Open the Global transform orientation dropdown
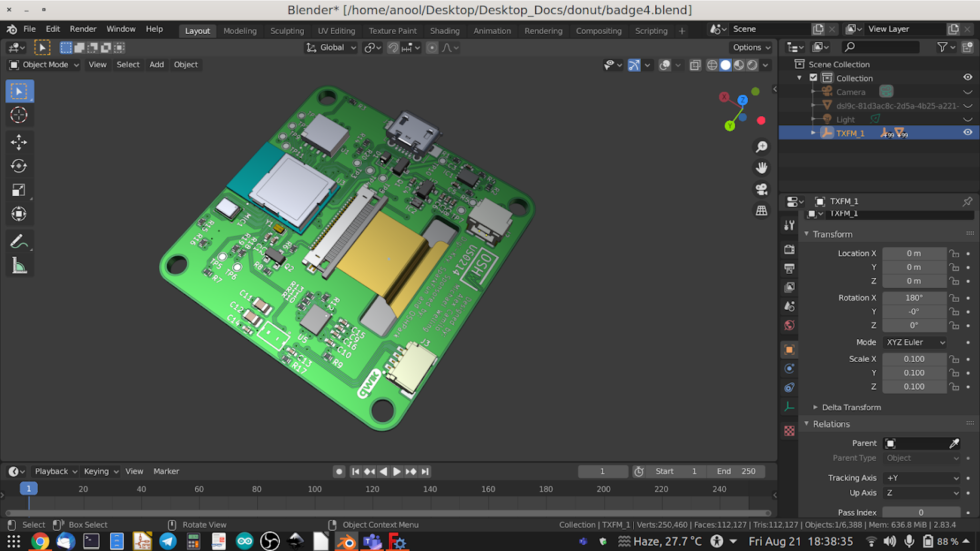 330,47
